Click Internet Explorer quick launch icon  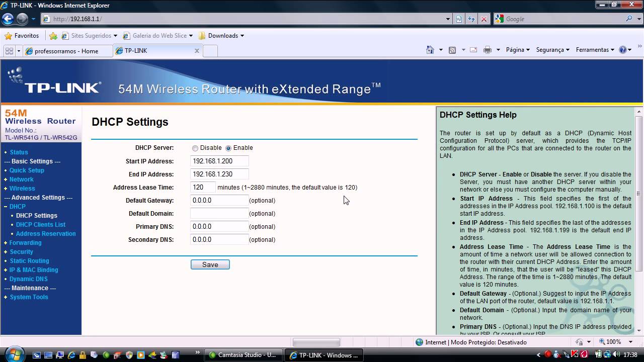[x=71, y=355]
